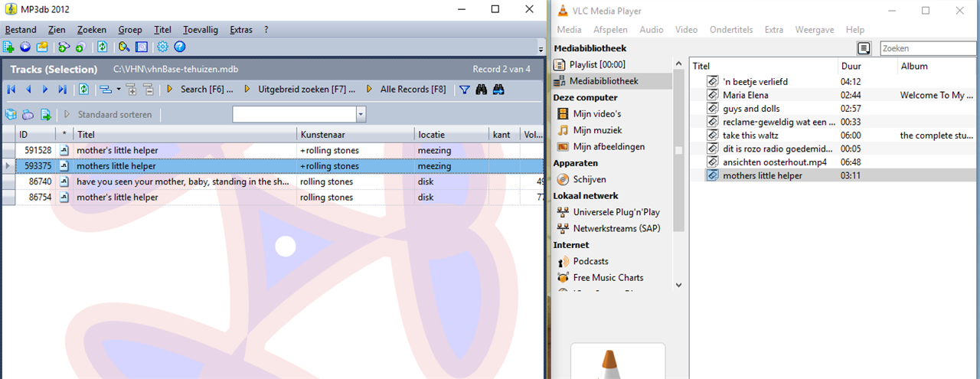Click the export document icon with green arrow
Screen dimensions: 980x379
click(45, 115)
